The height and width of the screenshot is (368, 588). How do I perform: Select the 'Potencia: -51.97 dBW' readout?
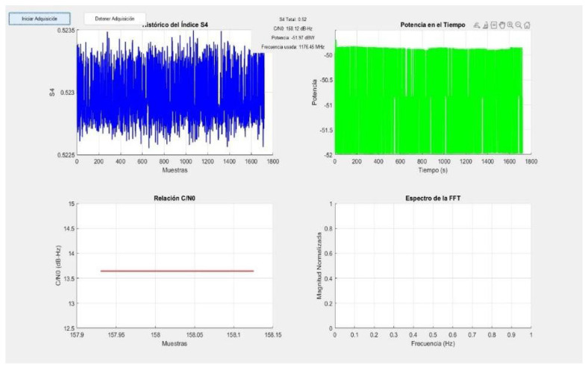click(293, 38)
